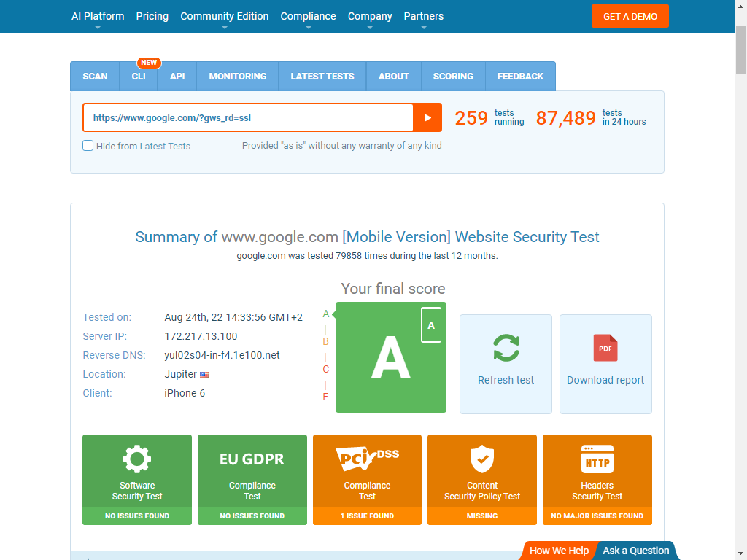Open the Pricing page
The width and height of the screenshot is (747, 560).
(152, 16)
